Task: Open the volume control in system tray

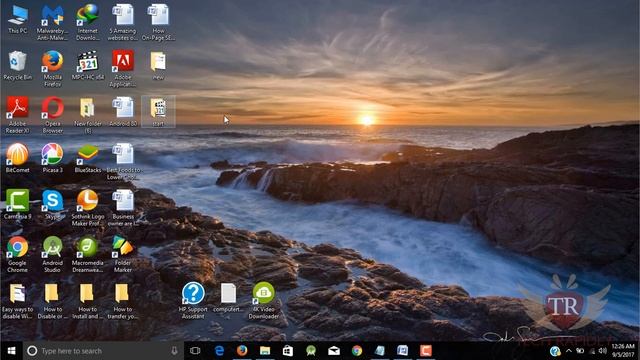Action: tap(602, 351)
